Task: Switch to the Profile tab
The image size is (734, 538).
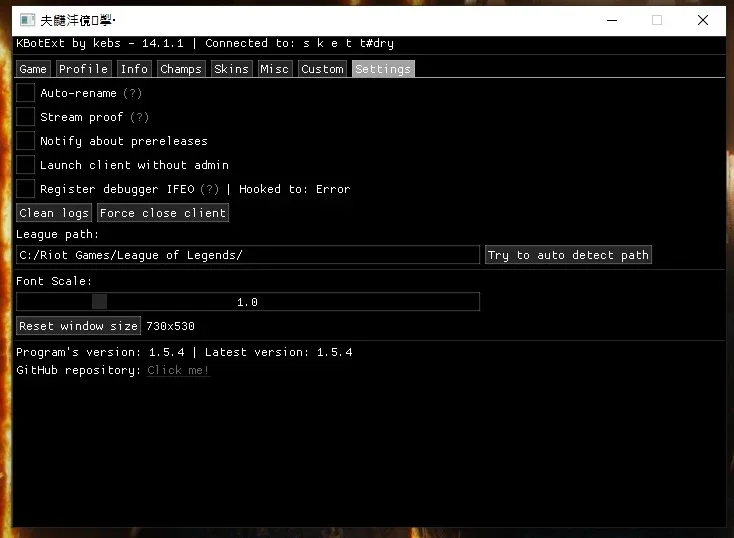Action: (x=83, y=69)
